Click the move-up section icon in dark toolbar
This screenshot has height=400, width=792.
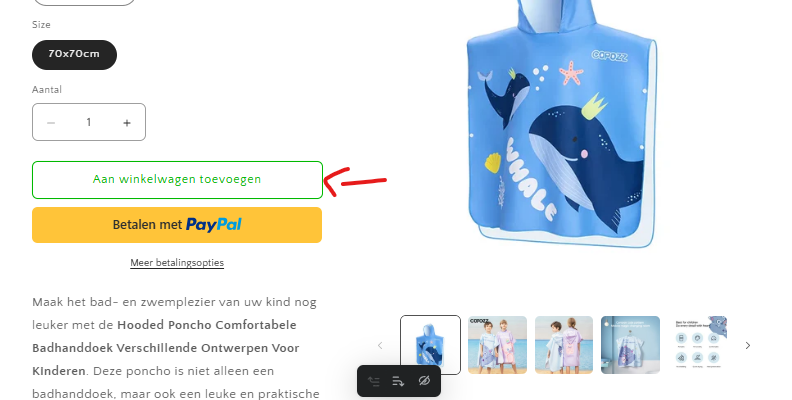pos(374,381)
